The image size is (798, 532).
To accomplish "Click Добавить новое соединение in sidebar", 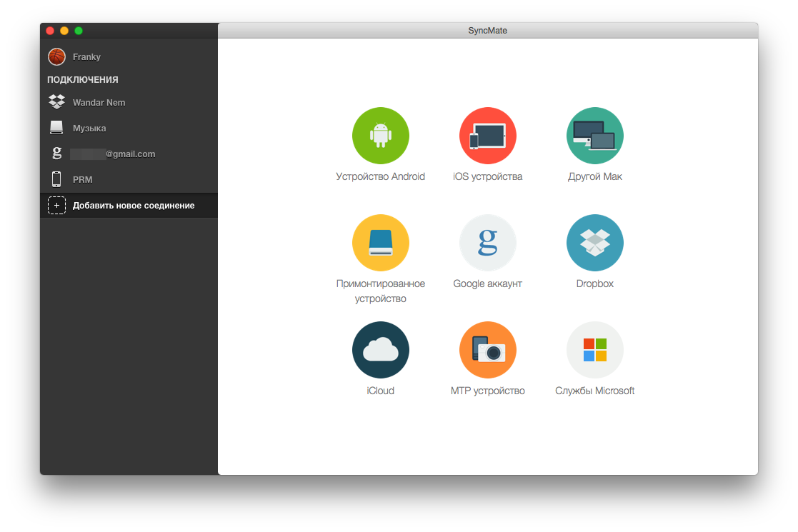I will [133, 206].
